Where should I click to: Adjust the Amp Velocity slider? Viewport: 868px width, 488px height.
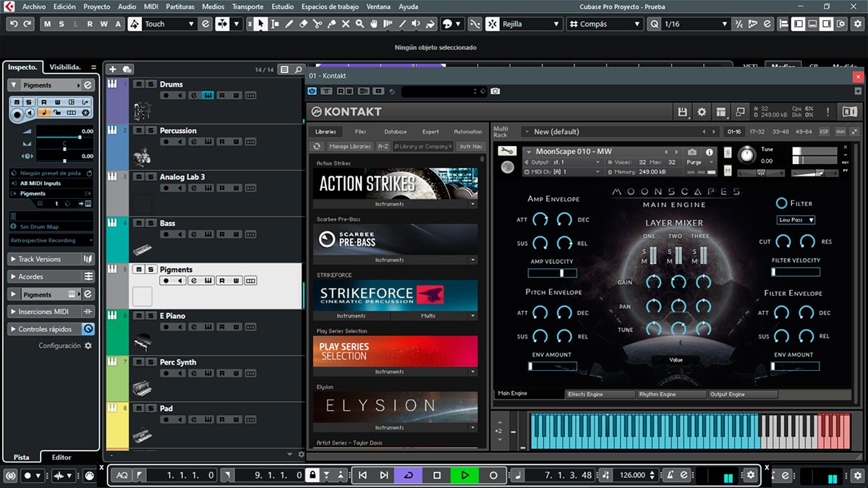[553, 273]
